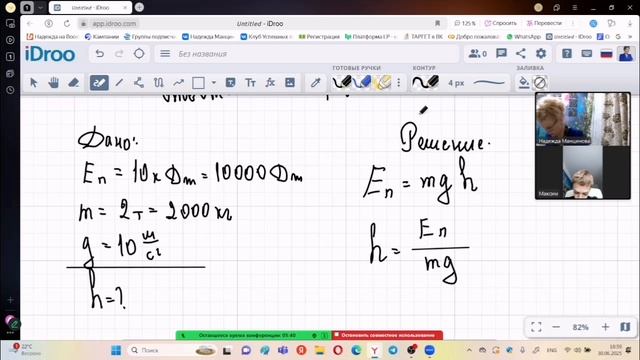Click the teacher's webcam thumbnail
640x360 pixels.
click(582, 119)
